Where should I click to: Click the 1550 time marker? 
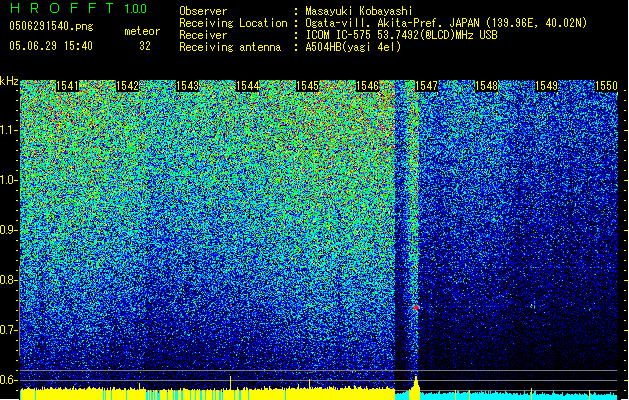(606, 86)
